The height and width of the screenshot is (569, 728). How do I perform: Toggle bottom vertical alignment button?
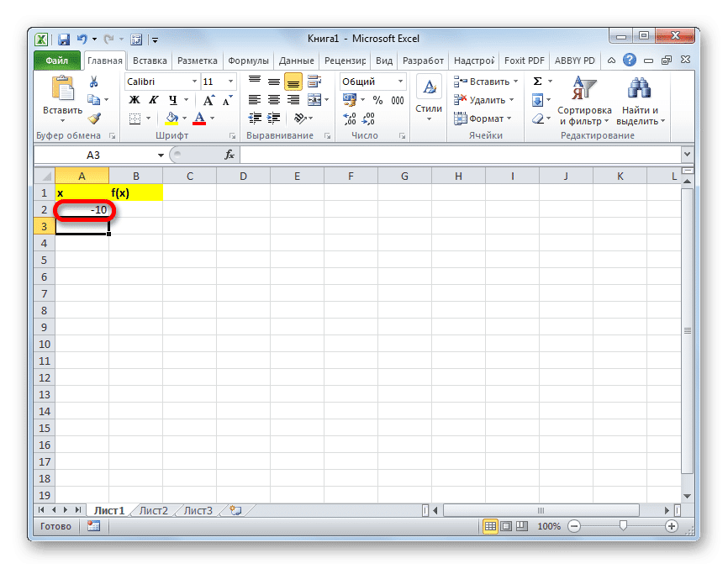[293, 82]
